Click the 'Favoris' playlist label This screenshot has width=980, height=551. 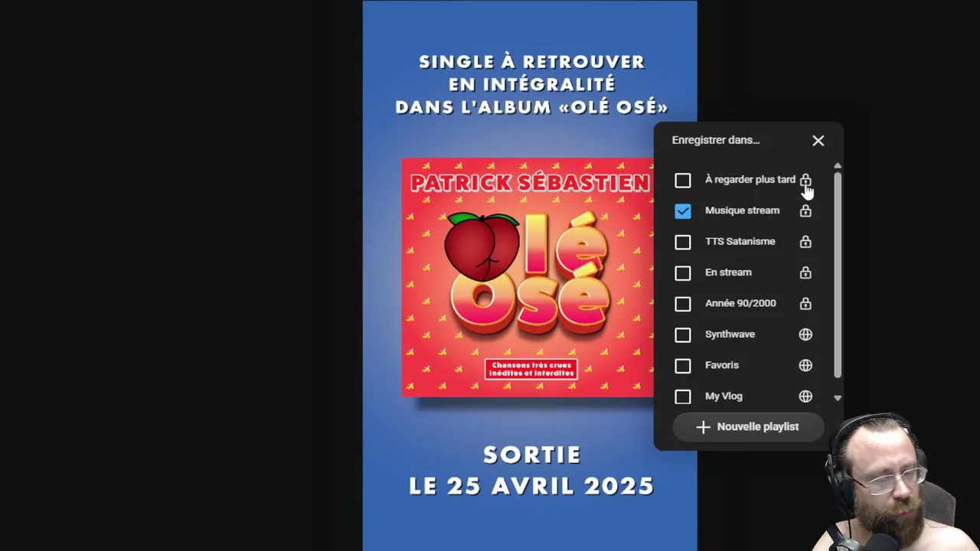(x=722, y=365)
